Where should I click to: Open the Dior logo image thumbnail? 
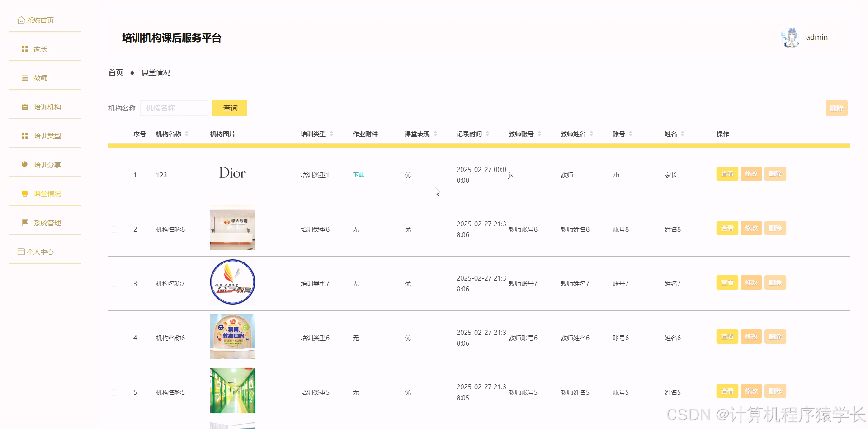232,173
